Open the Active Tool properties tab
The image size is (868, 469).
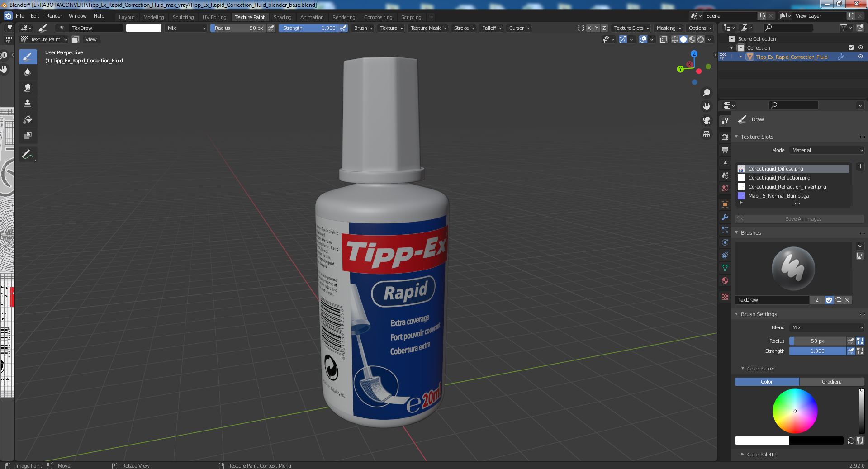(725, 121)
